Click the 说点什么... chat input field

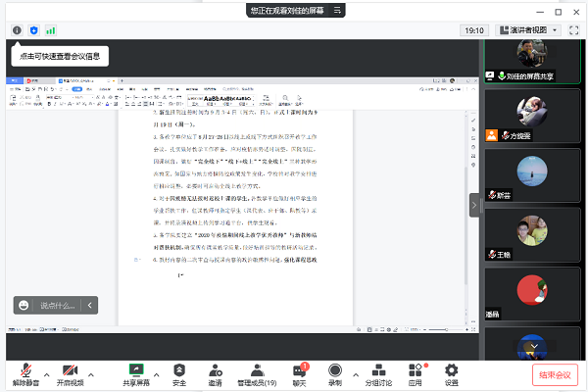click(58, 306)
